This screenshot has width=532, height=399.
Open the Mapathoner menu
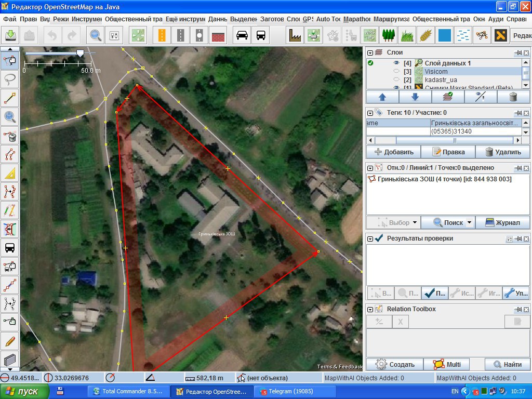click(x=356, y=19)
